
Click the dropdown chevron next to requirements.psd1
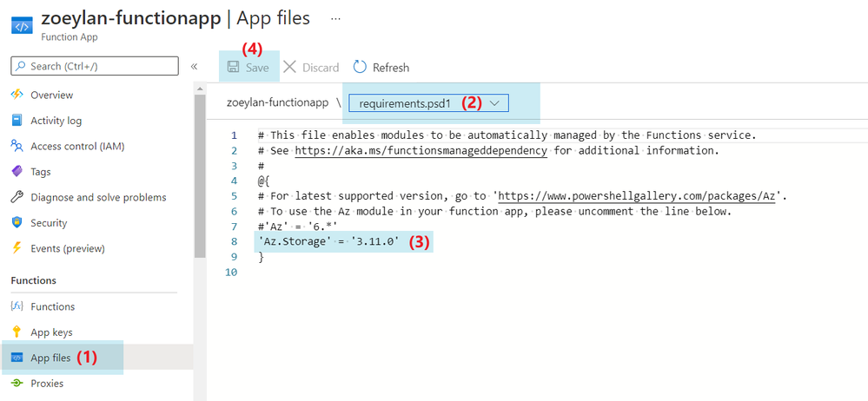[x=495, y=103]
